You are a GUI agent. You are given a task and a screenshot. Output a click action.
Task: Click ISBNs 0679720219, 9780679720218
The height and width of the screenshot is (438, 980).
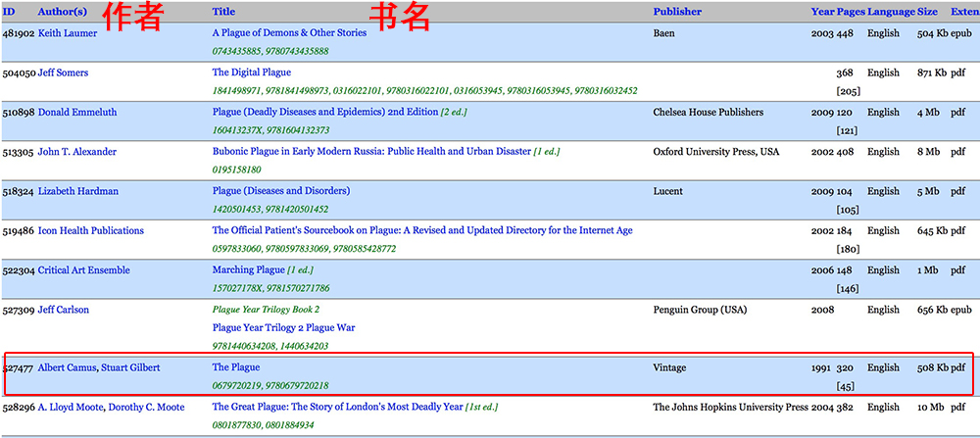click(270, 385)
